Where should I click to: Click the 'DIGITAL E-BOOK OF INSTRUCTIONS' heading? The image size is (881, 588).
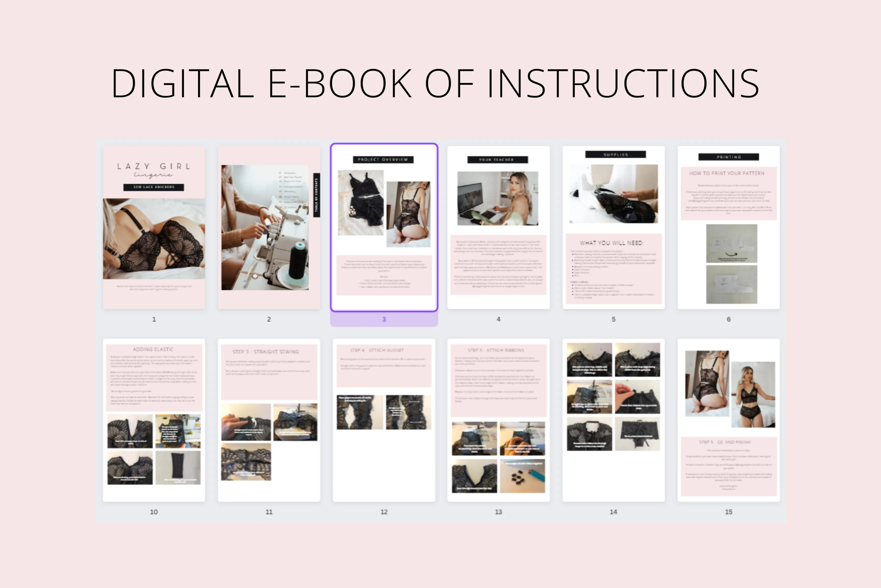[435, 83]
